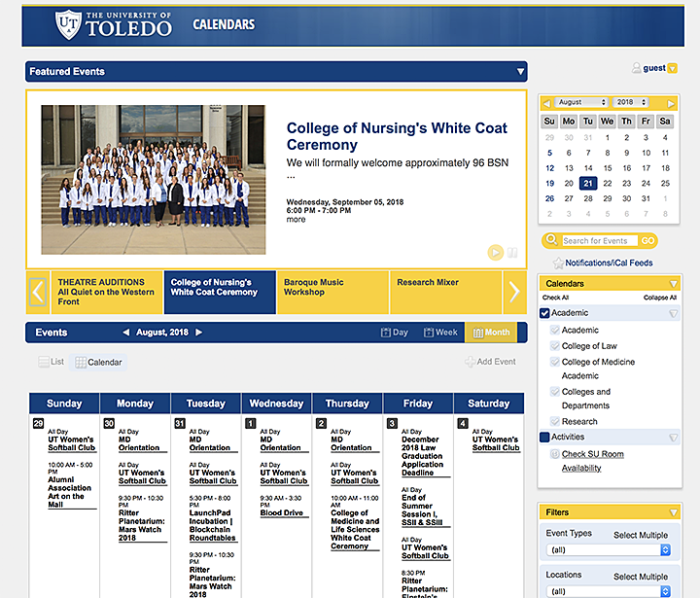The height and width of the screenshot is (598, 700).
Task: Switch to Calendar grid layout
Action: click(x=98, y=362)
